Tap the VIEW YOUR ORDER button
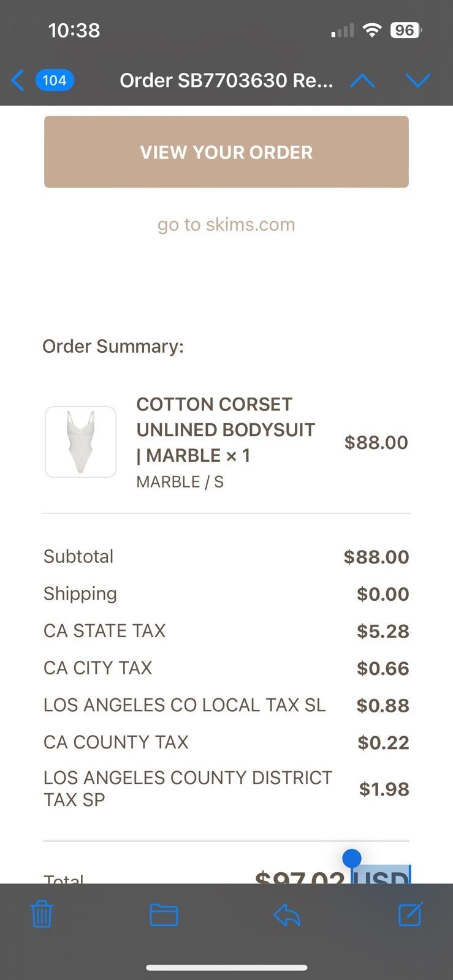 click(226, 152)
